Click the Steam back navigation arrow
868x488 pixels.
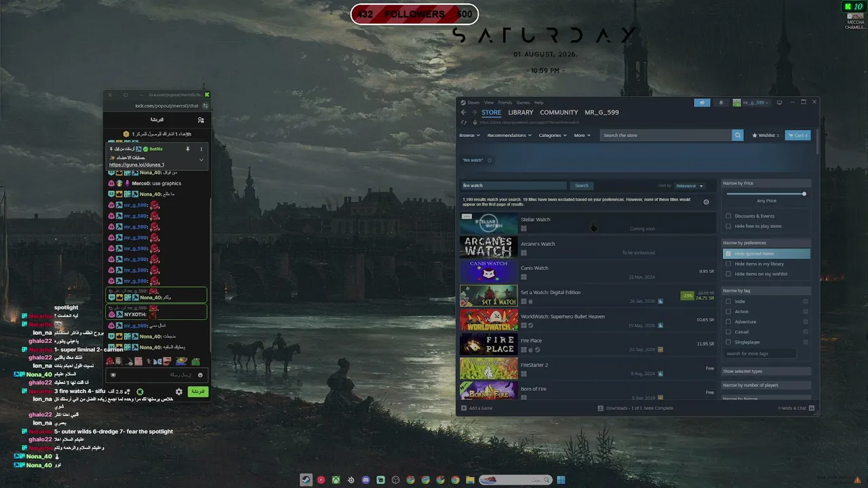coord(463,113)
